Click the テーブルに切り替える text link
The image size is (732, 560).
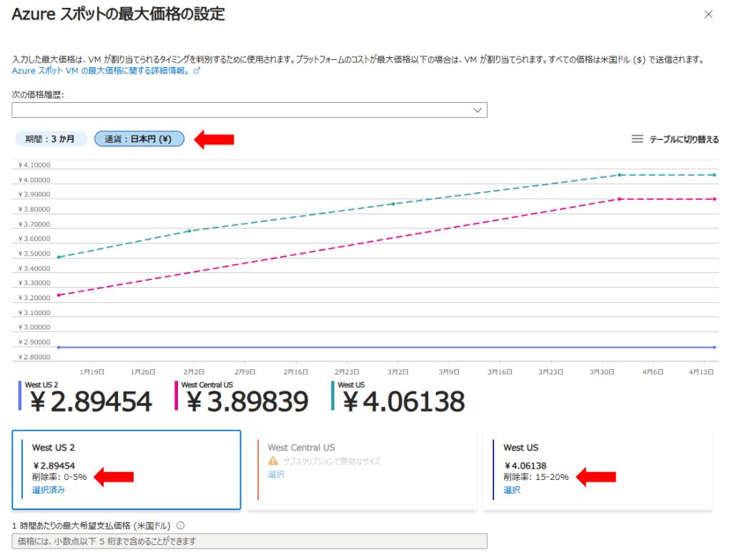click(x=684, y=139)
